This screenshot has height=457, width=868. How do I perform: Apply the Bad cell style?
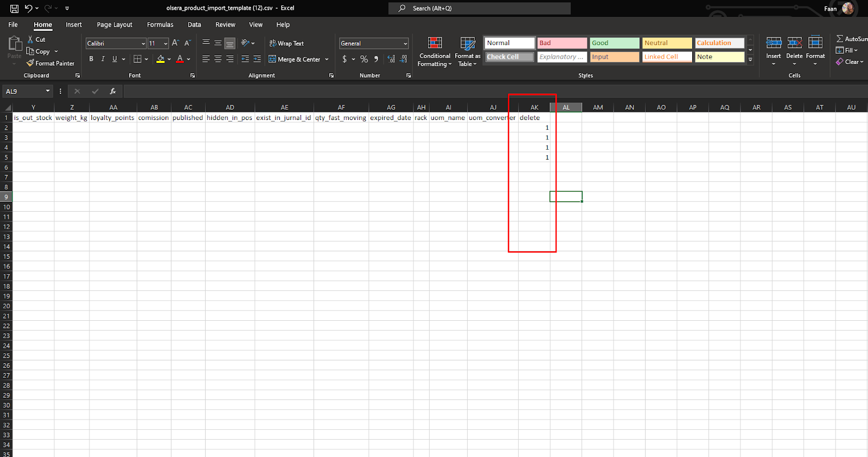[562, 43]
